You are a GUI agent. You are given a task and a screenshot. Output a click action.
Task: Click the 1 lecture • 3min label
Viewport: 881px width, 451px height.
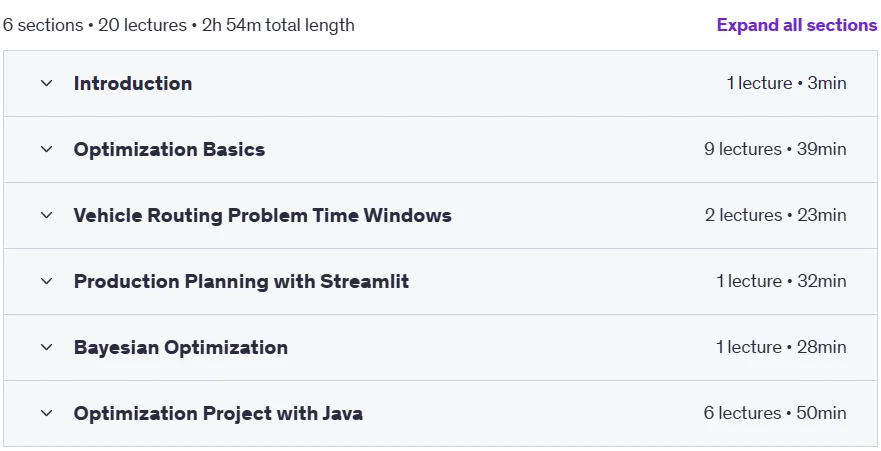(x=786, y=83)
